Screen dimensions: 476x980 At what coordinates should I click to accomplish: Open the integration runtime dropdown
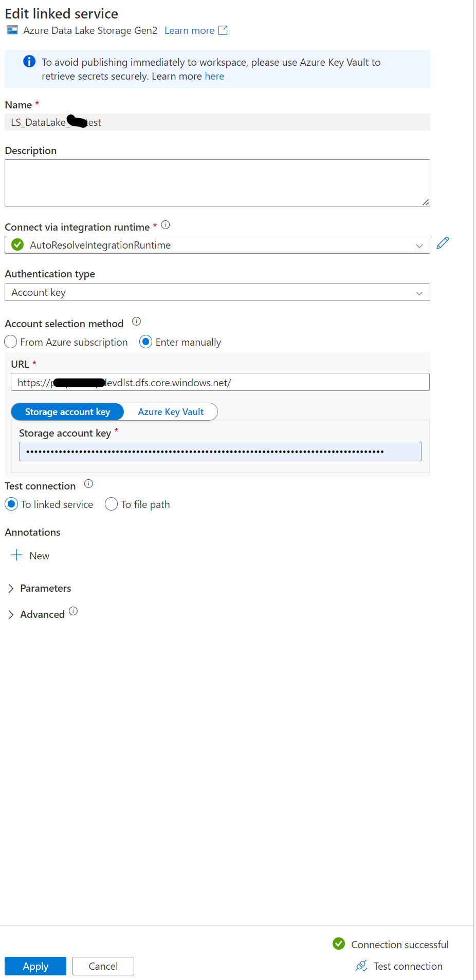pos(217,245)
